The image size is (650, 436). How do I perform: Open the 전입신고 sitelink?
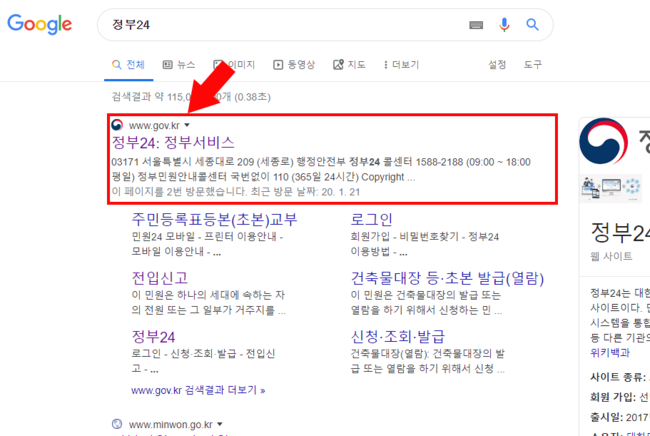pyautogui.click(x=160, y=278)
